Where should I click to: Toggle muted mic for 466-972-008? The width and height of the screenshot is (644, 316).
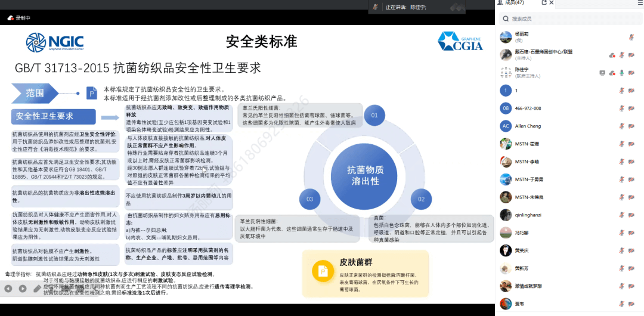(622, 108)
